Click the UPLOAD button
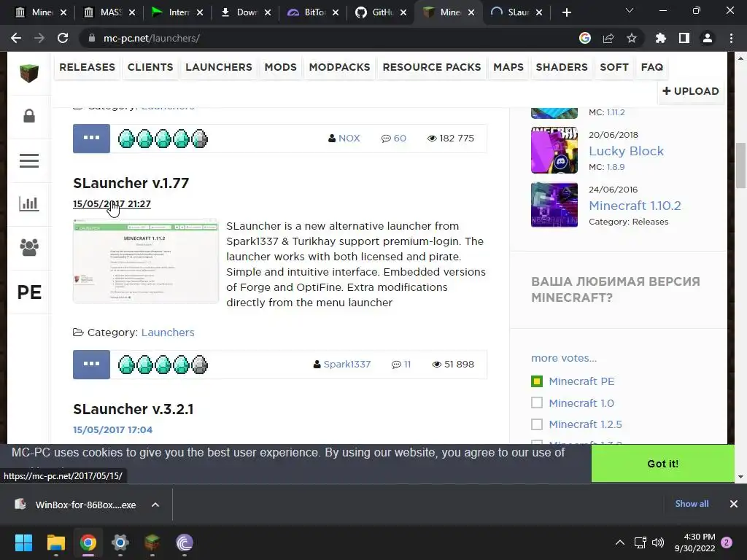Screen dimensions: 747x560 point(690,91)
